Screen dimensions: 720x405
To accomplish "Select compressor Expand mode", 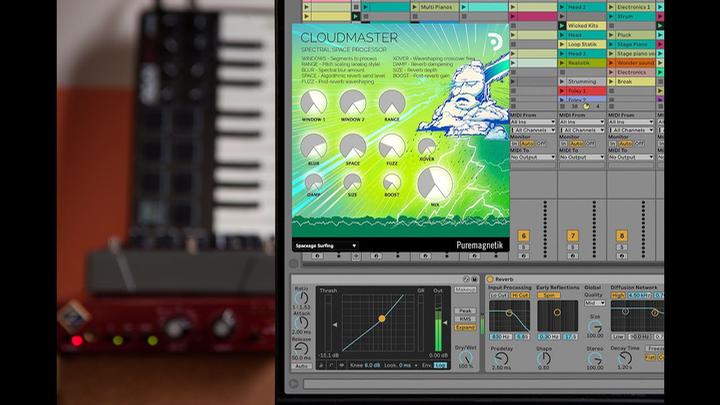I will (x=465, y=327).
